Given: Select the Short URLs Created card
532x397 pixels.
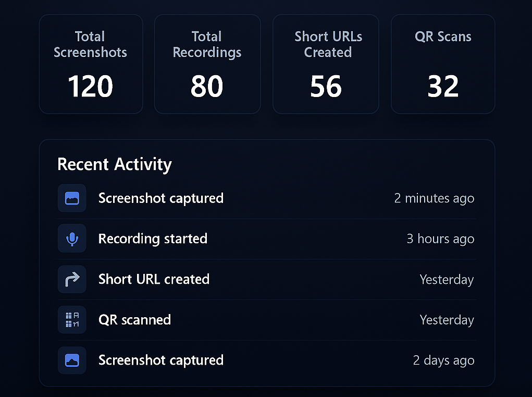Looking at the screenshot, I should point(326,64).
